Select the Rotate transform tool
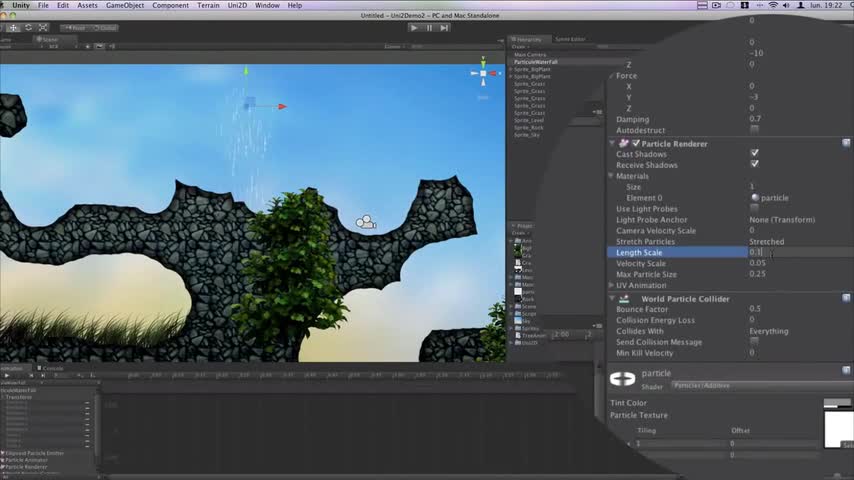Screen dimensions: 854x480 (28, 28)
